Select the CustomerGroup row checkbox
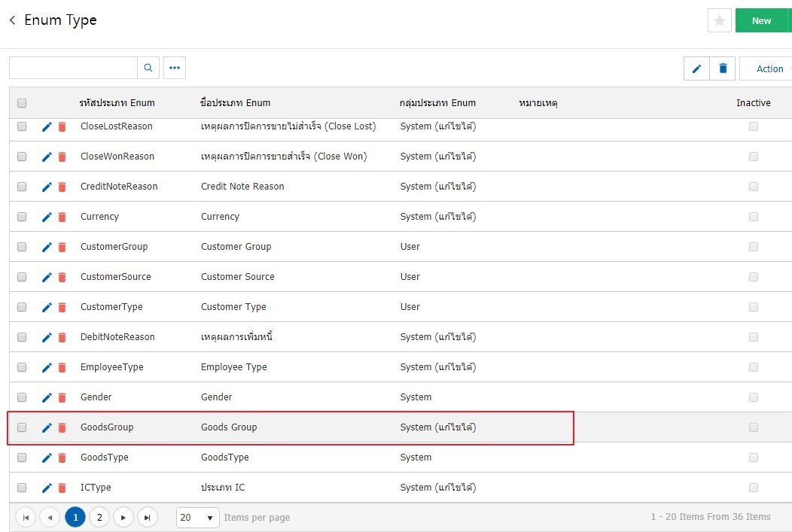Viewport: 792px width, 532px height. 22,247
